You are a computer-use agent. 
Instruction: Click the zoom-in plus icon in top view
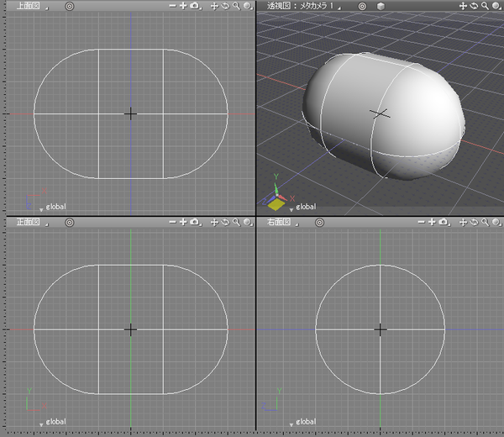(x=182, y=6)
